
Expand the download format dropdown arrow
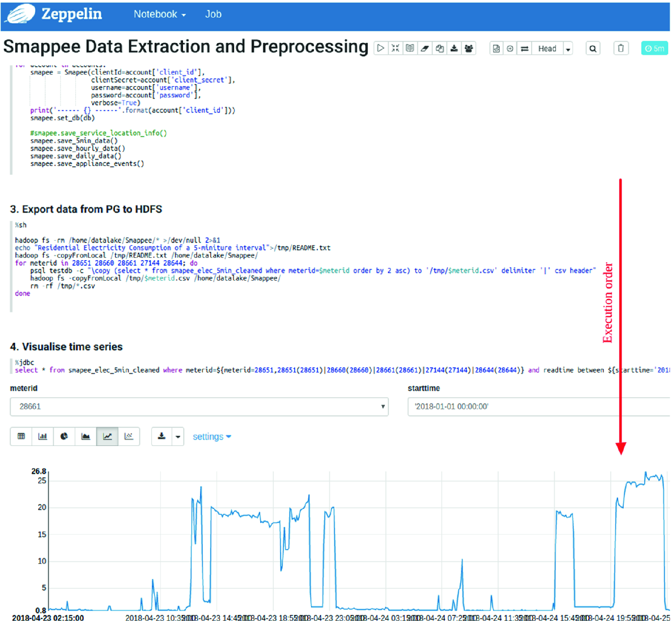178,437
